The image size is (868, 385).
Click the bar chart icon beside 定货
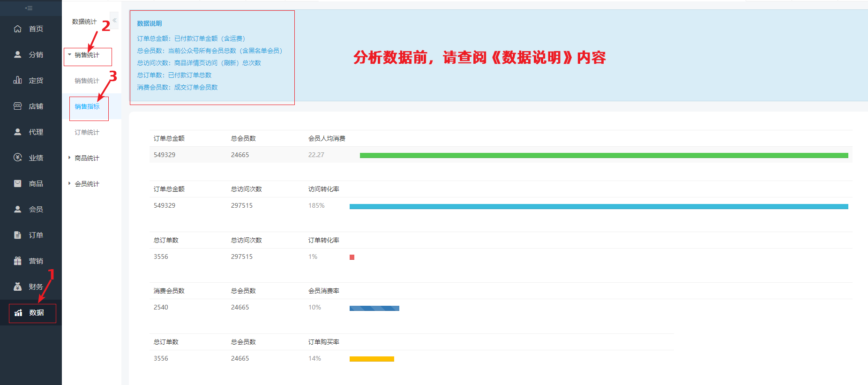click(x=17, y=80)
